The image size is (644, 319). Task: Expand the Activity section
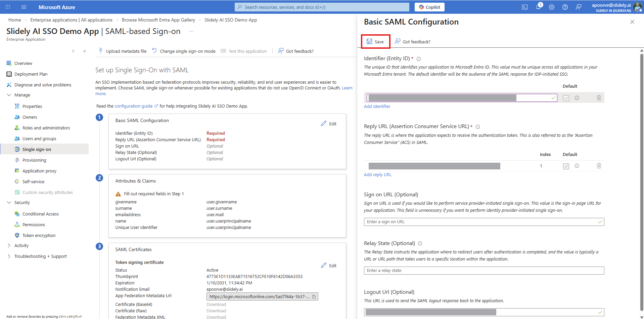coord(9,246)
